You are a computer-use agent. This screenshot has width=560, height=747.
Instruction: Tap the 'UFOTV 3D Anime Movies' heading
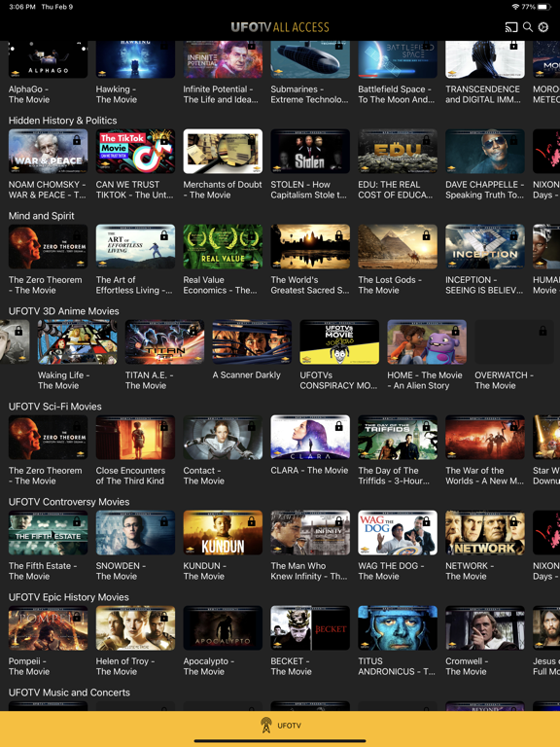point(64,311)
